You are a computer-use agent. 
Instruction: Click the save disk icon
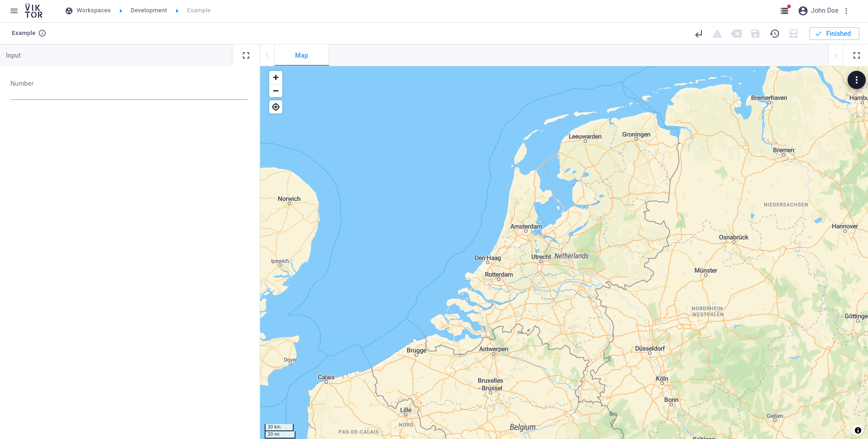point(755,34)
